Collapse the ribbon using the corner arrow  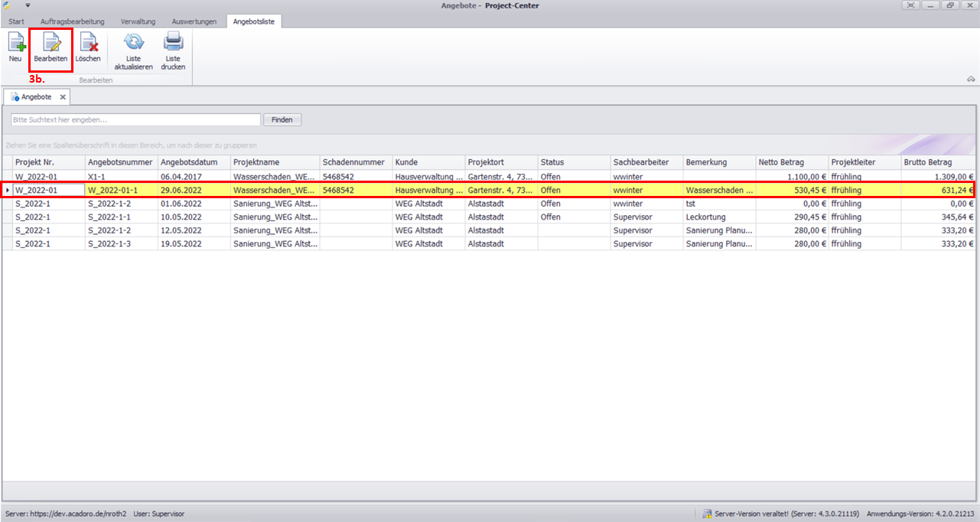tap(971, 79)
